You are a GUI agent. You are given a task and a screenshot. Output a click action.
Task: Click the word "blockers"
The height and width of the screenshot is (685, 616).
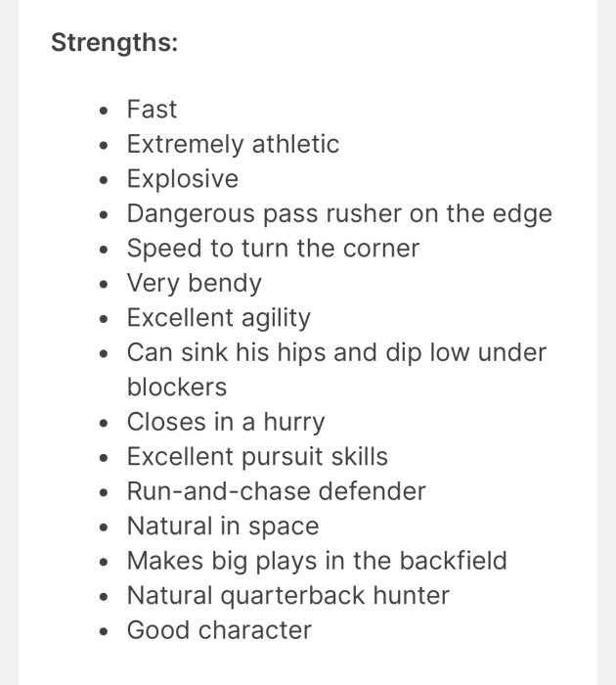[177, 388]
